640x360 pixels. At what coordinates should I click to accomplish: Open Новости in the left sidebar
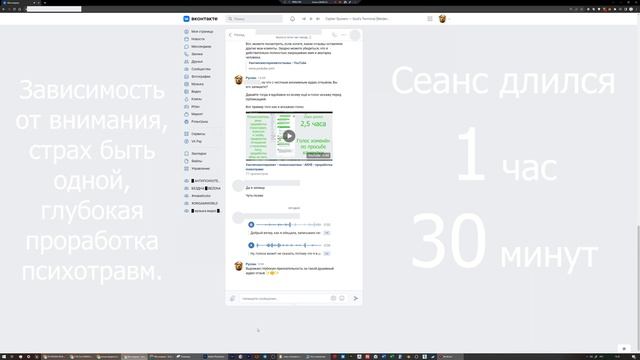click(198, 39)
